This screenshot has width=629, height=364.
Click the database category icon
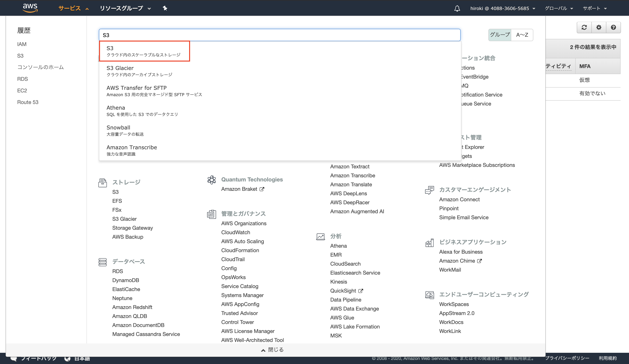102,262
